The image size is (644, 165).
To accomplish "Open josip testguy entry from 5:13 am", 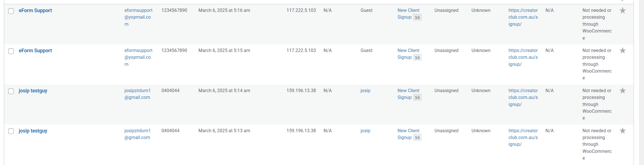I will coord(33,131).
